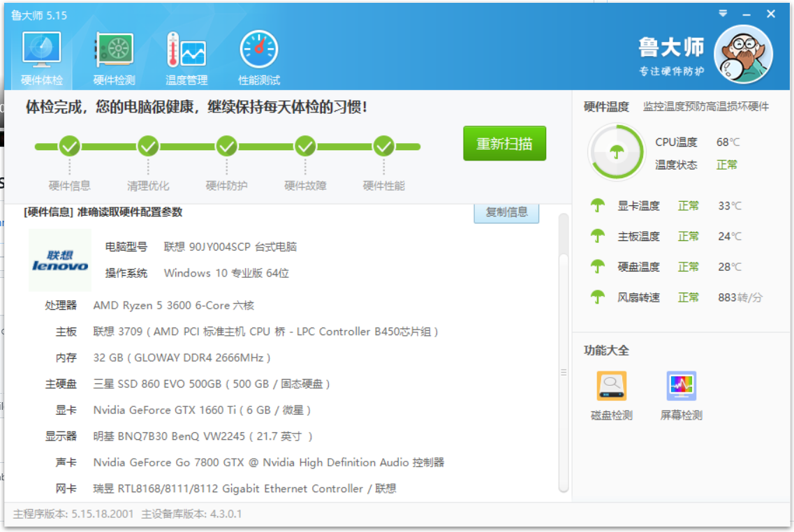Open the title bar dropdown menu arrow

tap(723, 14)
